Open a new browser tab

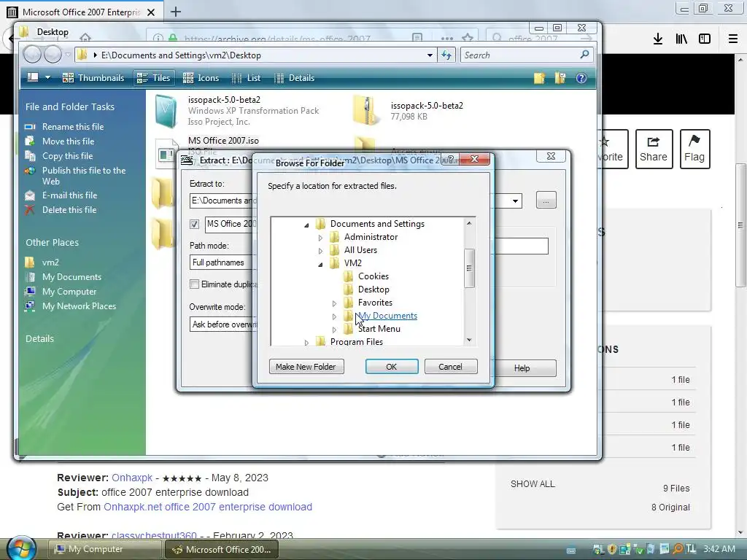pyautogui.click(x=176, y=12)
